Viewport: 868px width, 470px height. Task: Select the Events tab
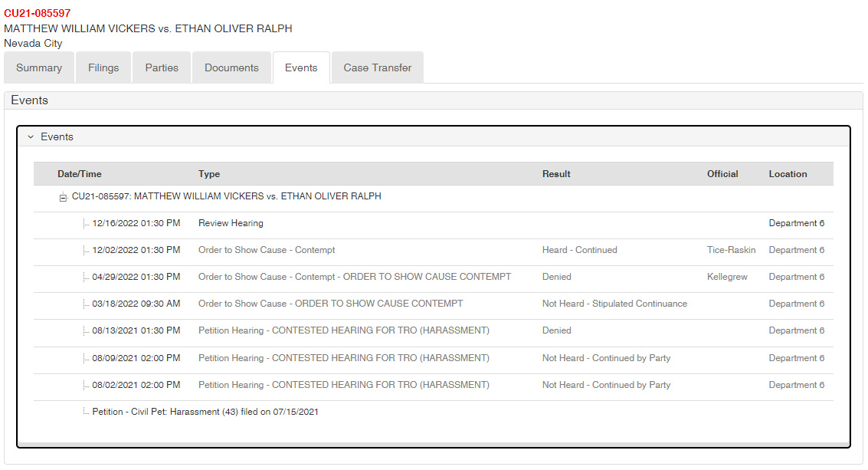tap(301, 67)
